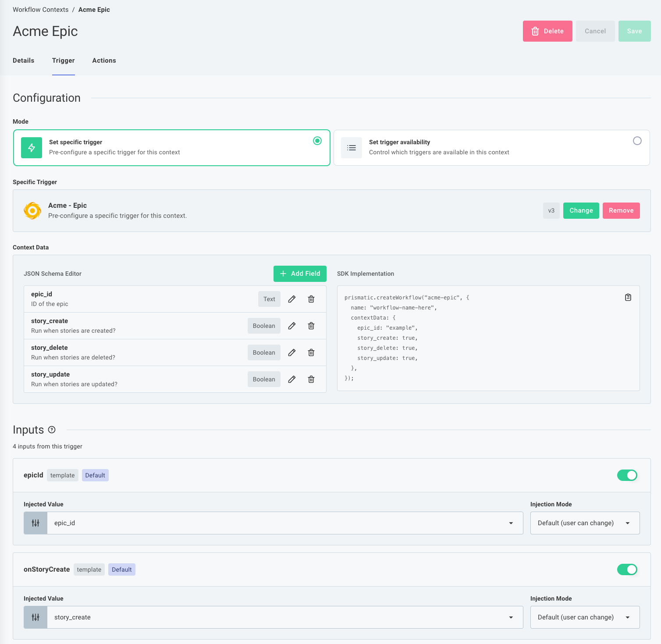This screenshot has height=644, width=661.
Task: Edit the epic_id field with the pencil icon
Action: coord(292,299)
